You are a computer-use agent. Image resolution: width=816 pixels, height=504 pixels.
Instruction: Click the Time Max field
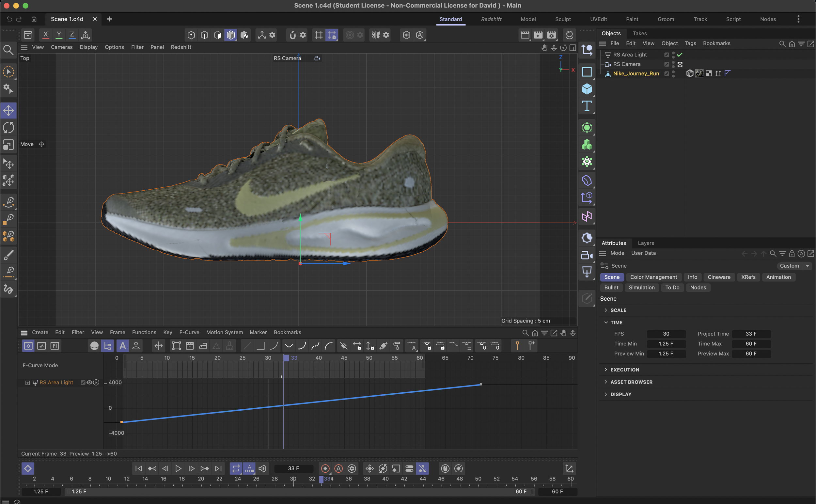coord(751,344)
